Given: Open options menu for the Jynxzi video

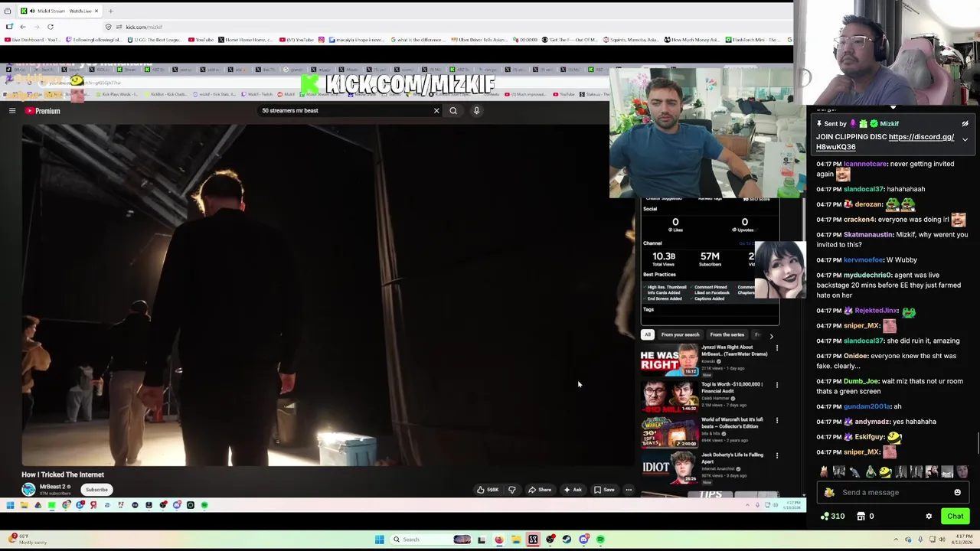Looking at the screenshot, I should click(776, 349).
